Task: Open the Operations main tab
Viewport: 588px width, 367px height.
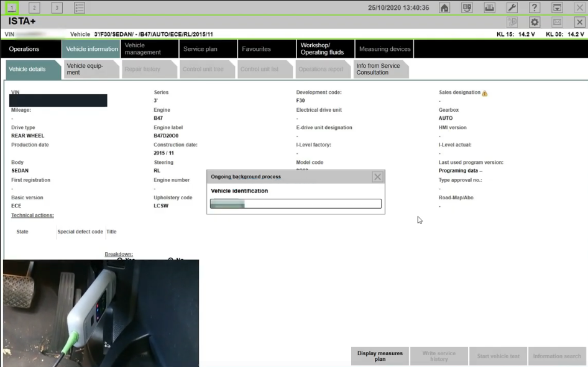Action: pos(31,48)
